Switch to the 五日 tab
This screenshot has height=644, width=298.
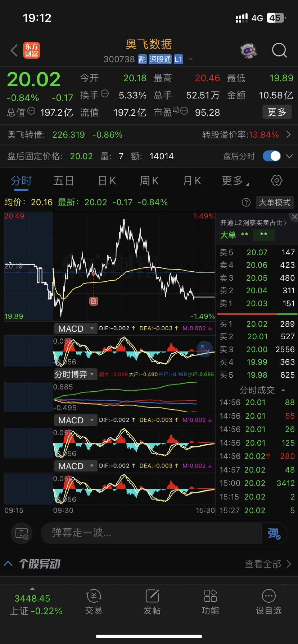64,181
